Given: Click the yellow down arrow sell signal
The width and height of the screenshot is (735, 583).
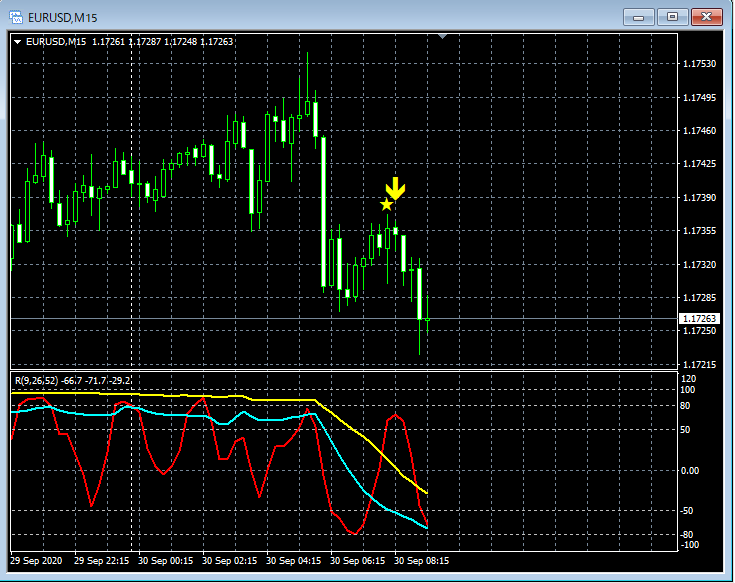Looking at the screenshot, I should tap(396, 188).
